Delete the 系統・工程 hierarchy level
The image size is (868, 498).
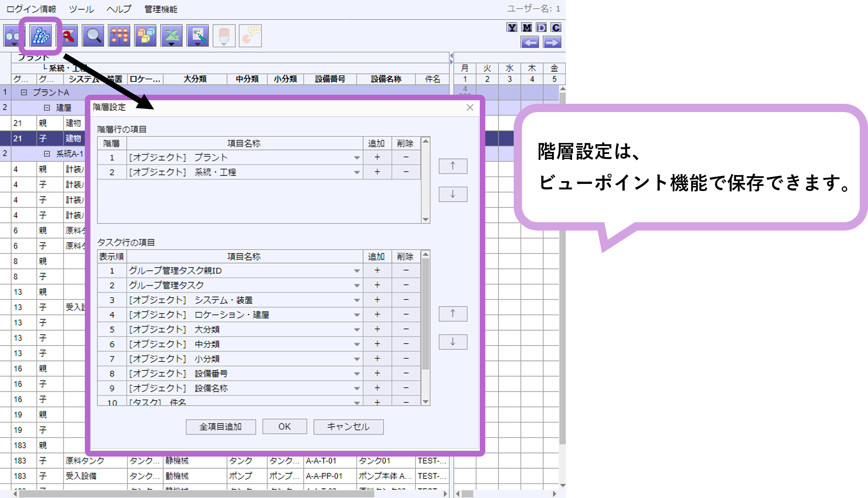point(406,172)
